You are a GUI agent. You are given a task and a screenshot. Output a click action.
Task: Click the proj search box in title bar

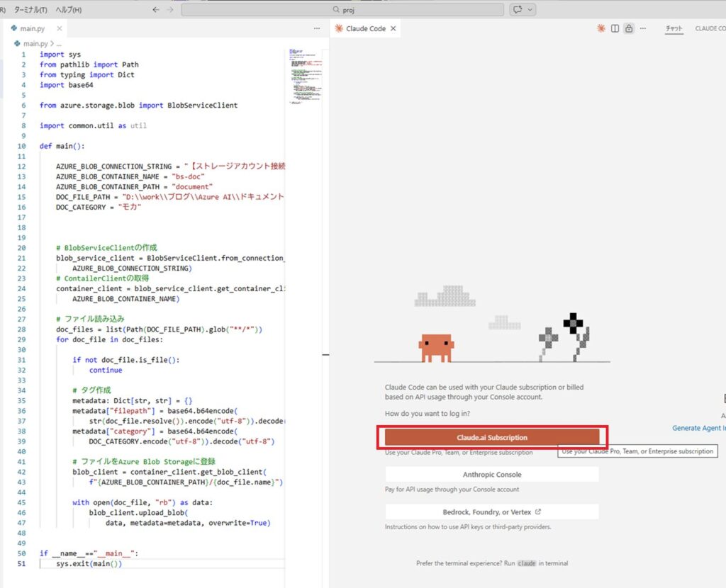coord(342,10)
